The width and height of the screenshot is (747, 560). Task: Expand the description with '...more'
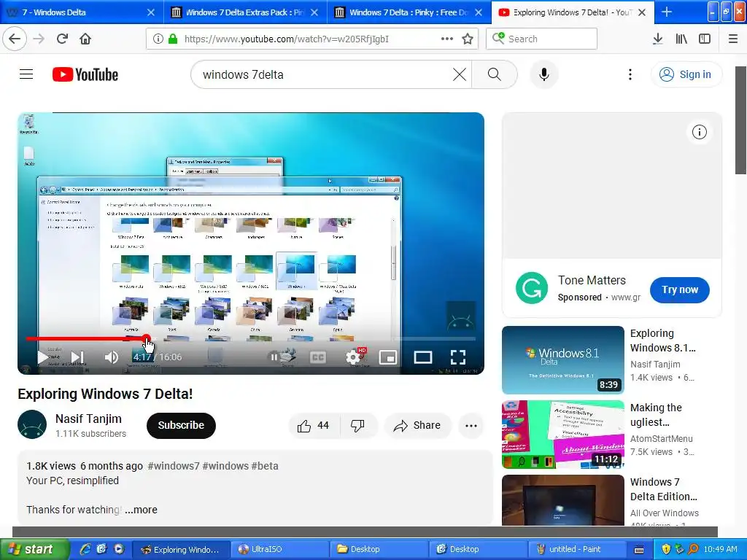click(141, 510)
